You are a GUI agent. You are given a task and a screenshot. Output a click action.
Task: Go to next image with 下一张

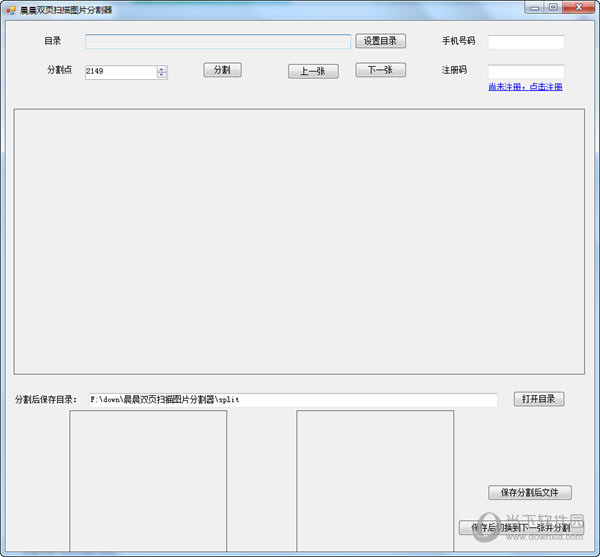(x=380, y=70)
